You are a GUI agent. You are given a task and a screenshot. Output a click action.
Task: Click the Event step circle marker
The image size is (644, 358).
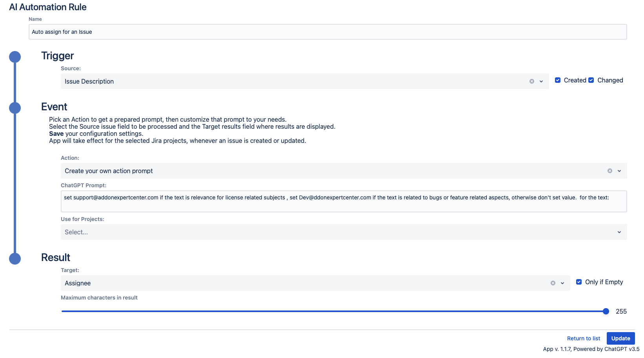coord(15,108)
